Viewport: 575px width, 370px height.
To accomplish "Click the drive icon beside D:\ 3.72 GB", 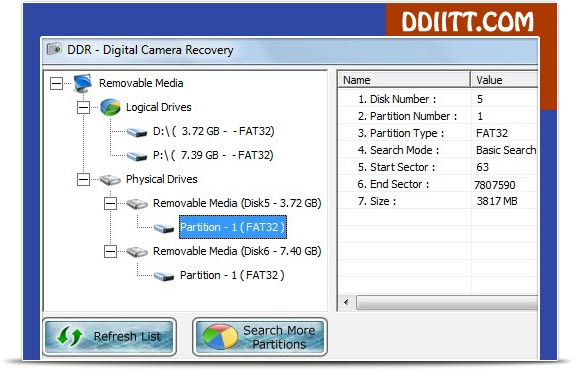I will [137, 132].
